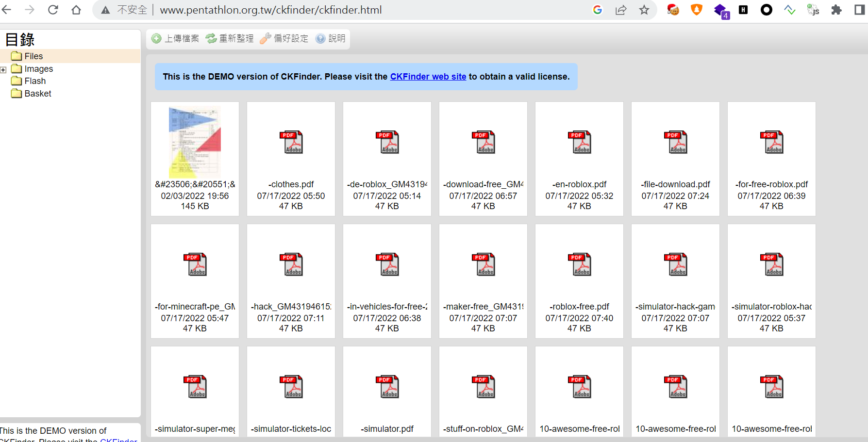Go forward in browser history

tap(30, 10)
